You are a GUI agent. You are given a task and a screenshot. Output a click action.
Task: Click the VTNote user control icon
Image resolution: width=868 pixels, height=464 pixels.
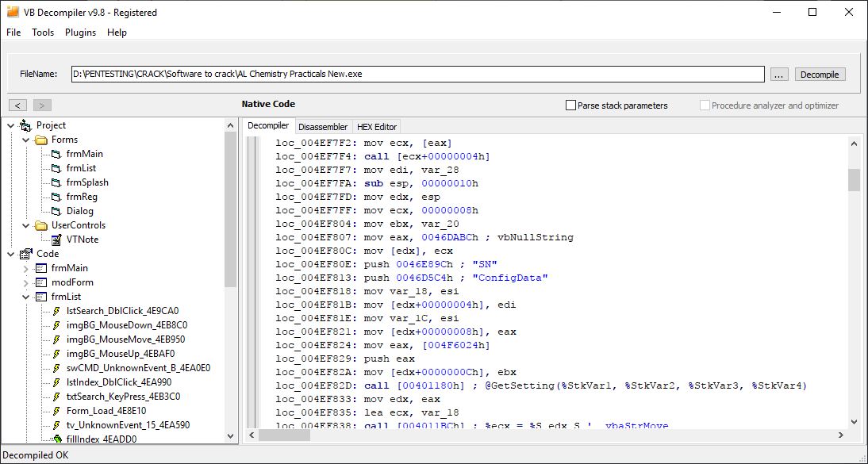56,240
